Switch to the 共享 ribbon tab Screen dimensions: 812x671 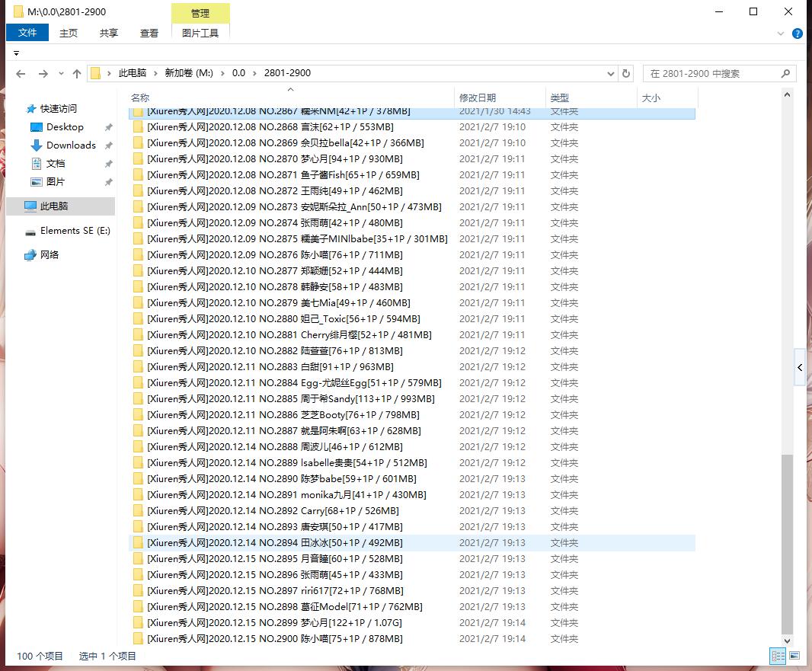coord(109,34)
